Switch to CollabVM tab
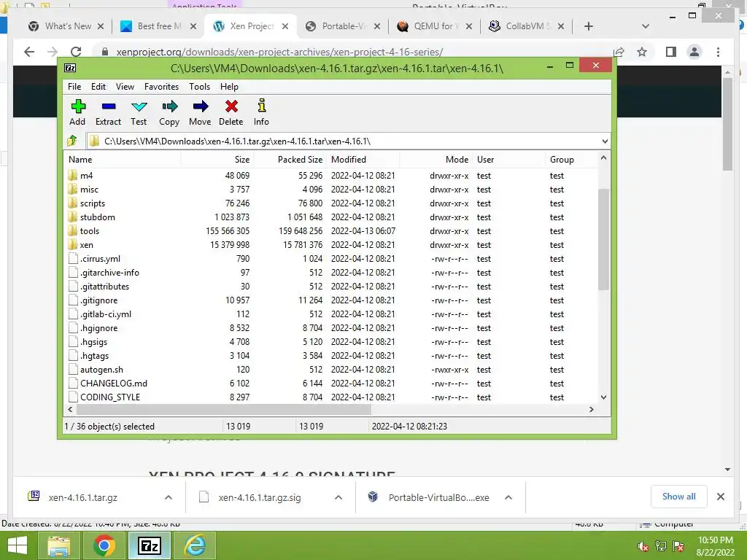 coord(527,26)
